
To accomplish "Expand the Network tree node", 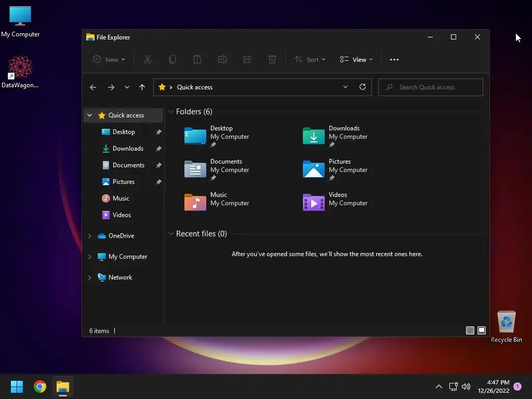I will click(x=89, y=277).
